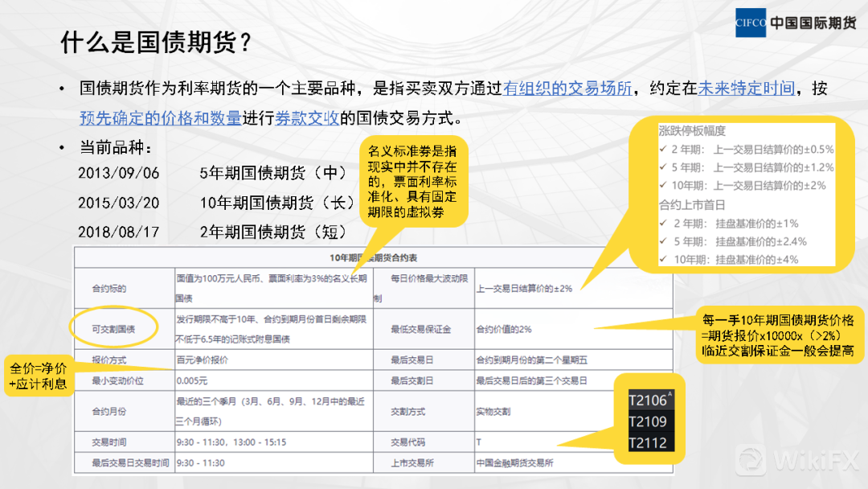The height and width of the screenshot is (489, 868).
Task: Select the 百元净价报价 table cell
Action: (203, 360)
